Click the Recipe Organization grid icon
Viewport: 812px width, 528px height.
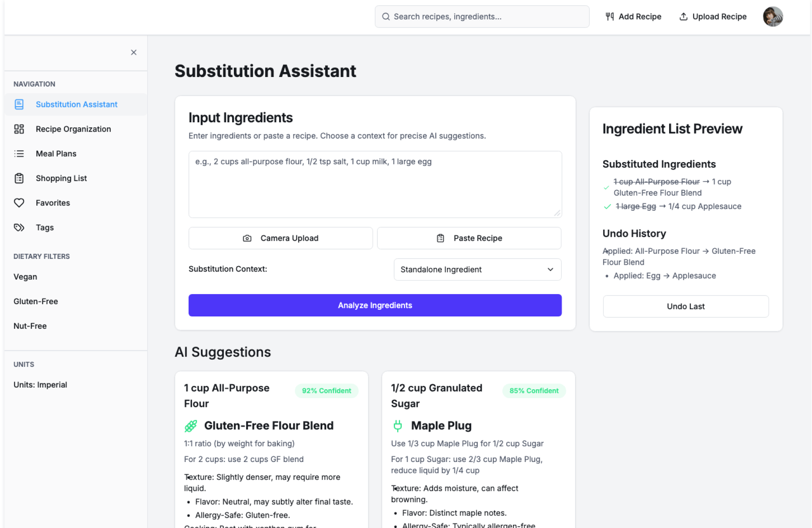coord(19,129)
